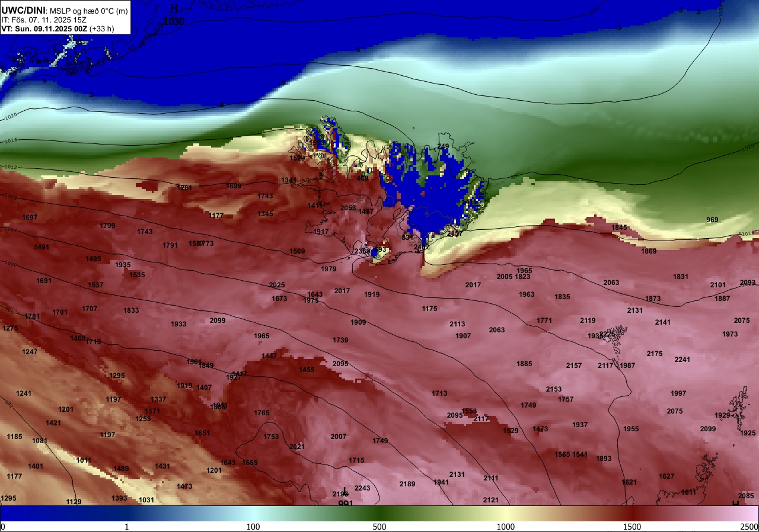Screen dimensions: 759x532
Task: Click the value 2025
Action: (x=277, y=285)
